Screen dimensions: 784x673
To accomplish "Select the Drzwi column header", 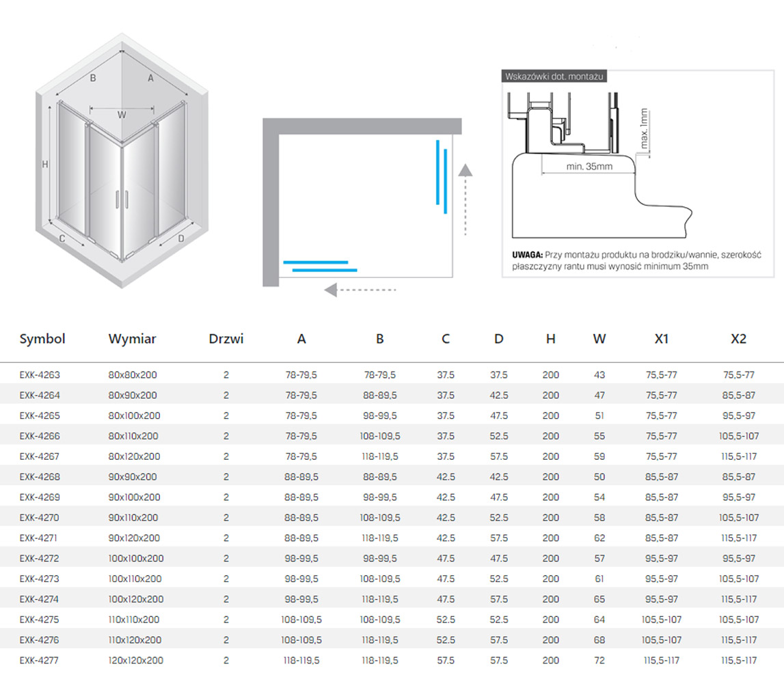I will coord(226,339).
